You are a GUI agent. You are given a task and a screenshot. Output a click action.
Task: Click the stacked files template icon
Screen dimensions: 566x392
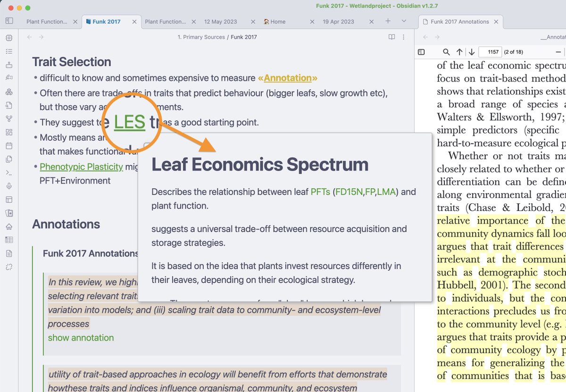9,159
